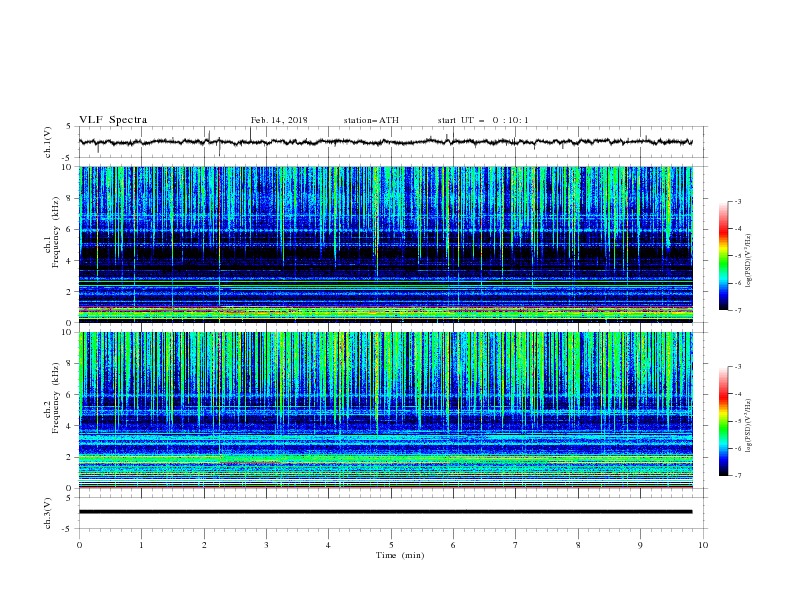Viewport: 792px width, 612px height.
Task: Click time axis tick label "6"
Action: tap(453, 545)
